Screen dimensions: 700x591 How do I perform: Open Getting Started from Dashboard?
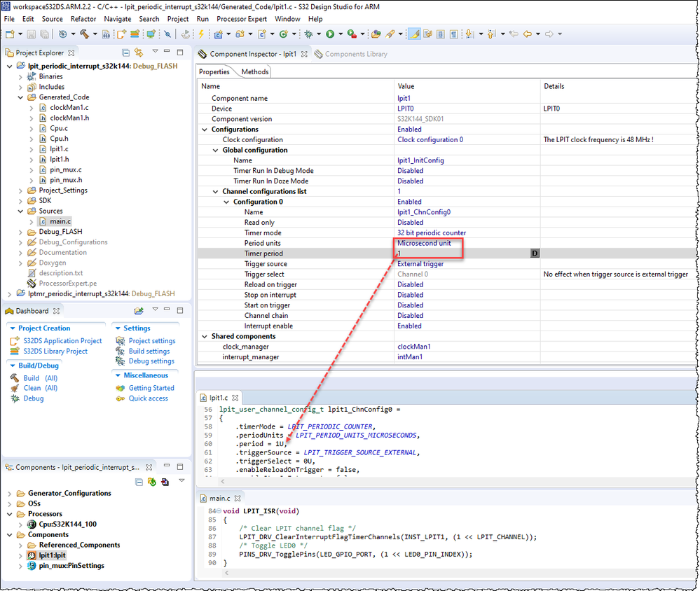pyautogui.click(x=151, y=388)
